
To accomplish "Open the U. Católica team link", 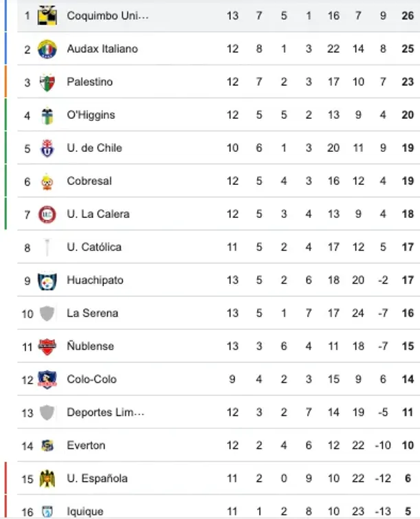I will point(93,247).
